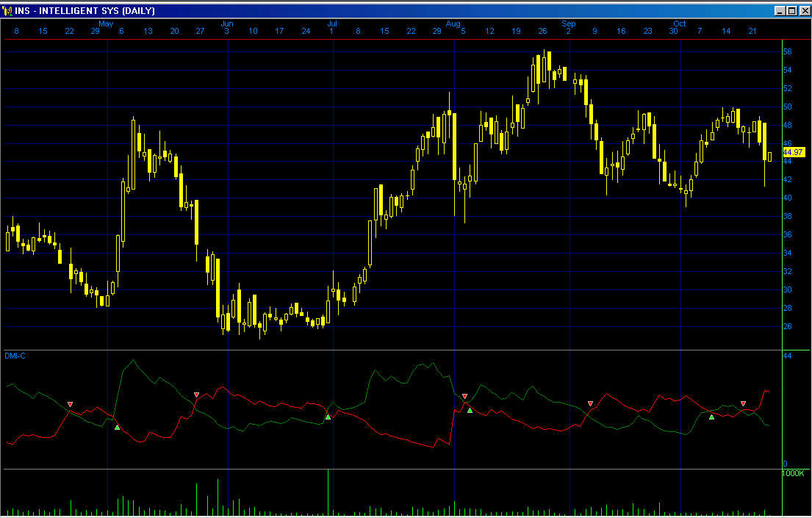
Task: Click the '13' date label under May
Action: tap(148, 31)
